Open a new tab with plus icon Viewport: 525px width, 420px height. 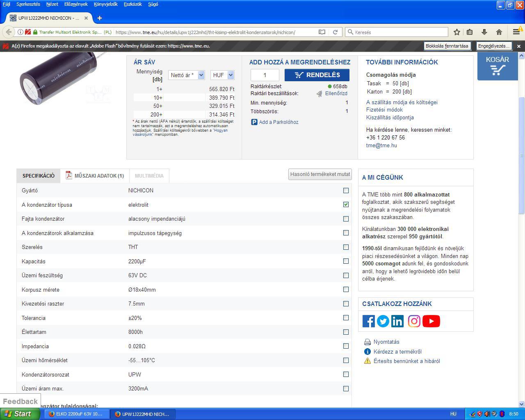pos(99,18)
